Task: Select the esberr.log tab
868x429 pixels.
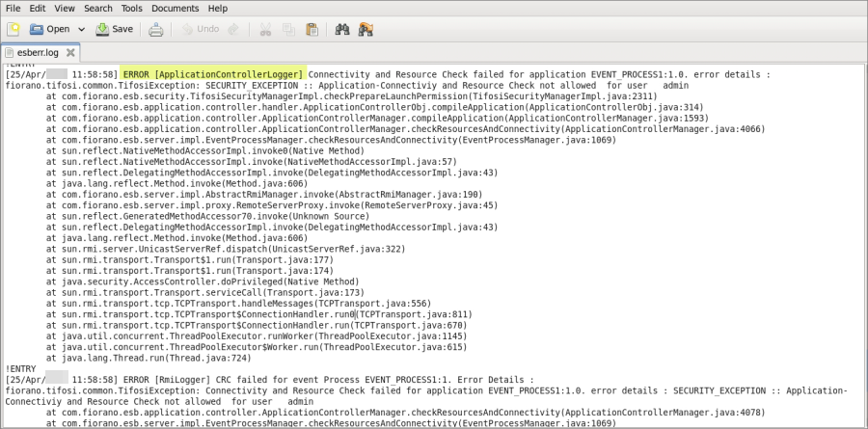Action: tap(39, 52)
